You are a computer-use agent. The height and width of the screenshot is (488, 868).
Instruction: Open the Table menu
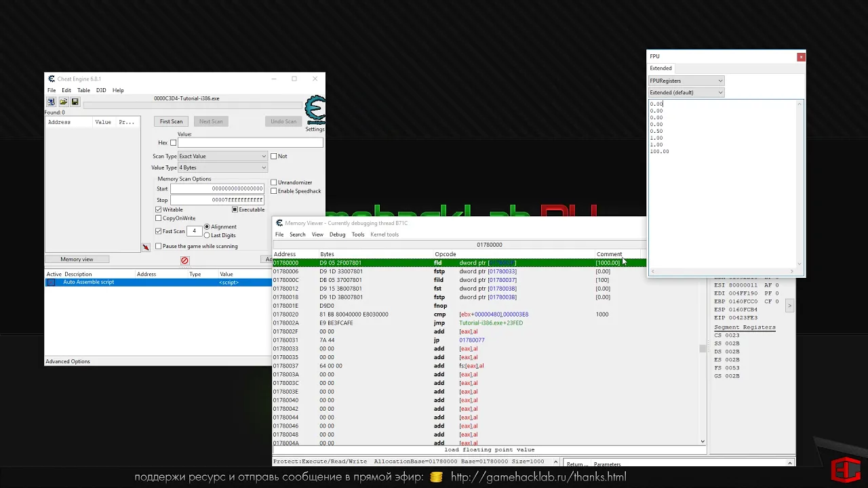(83, 90)
